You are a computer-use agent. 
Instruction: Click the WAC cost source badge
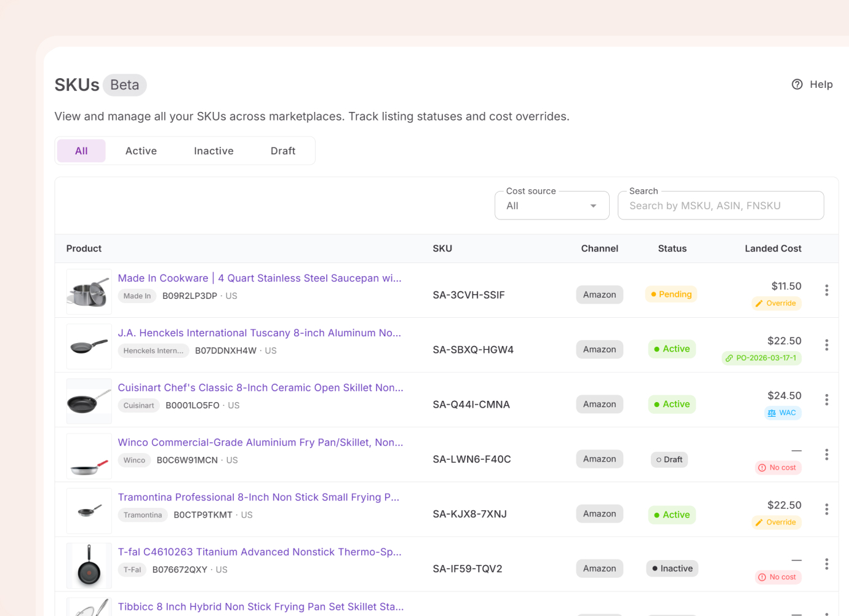(782, 413)
